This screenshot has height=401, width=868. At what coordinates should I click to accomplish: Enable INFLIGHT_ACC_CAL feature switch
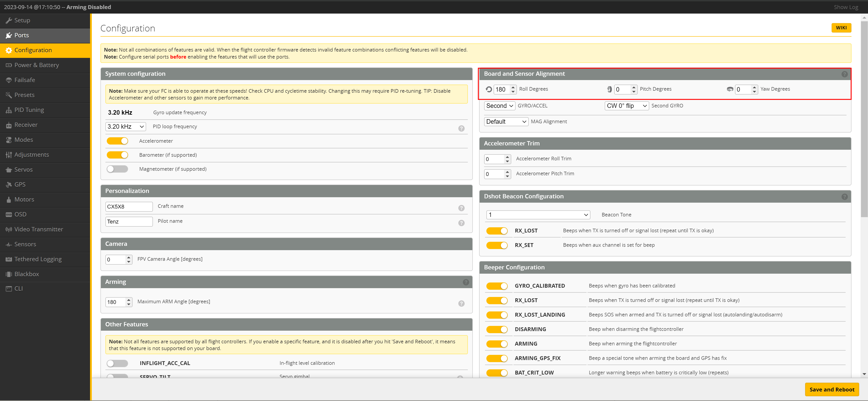[117, 363]
